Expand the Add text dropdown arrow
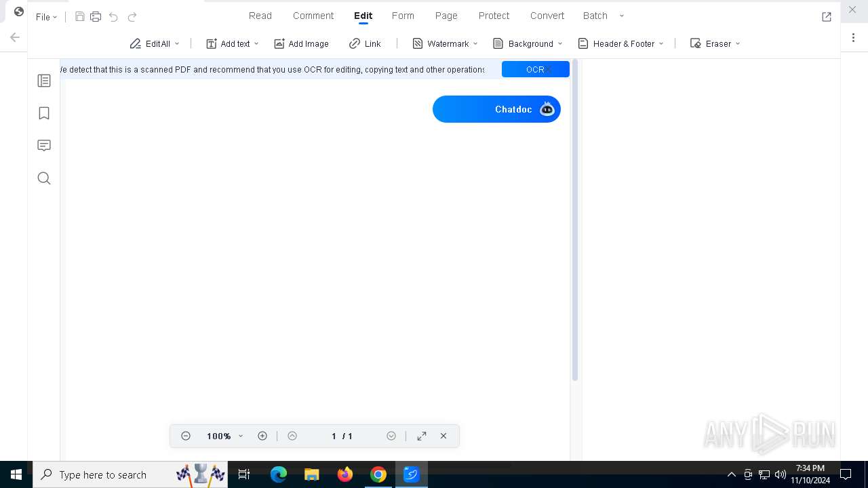868x488 pixels. 256,43
